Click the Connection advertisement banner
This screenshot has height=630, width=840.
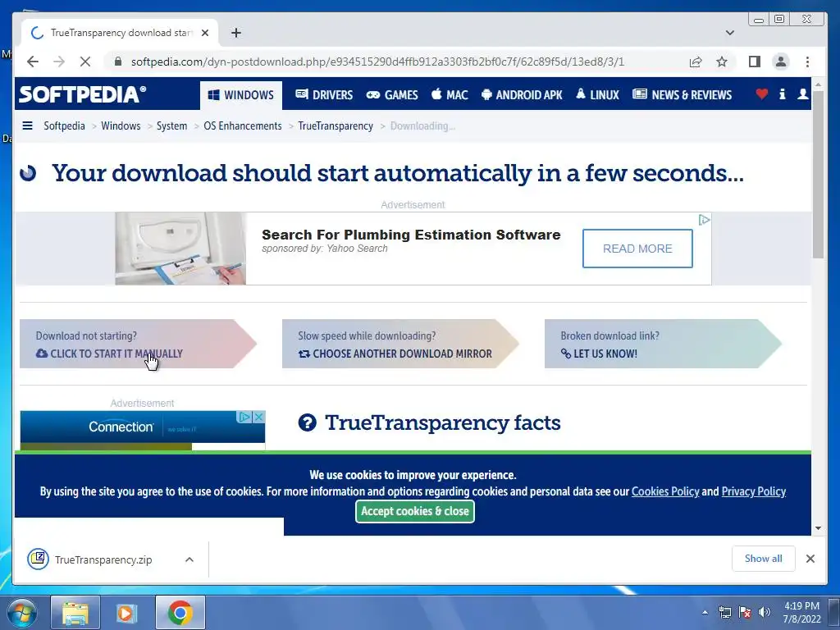143,430
